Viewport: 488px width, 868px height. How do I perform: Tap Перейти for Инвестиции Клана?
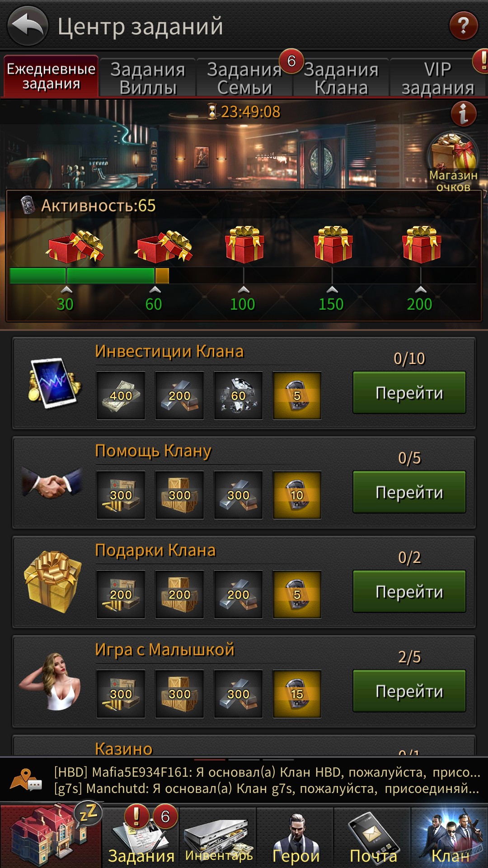coord(409,392)
